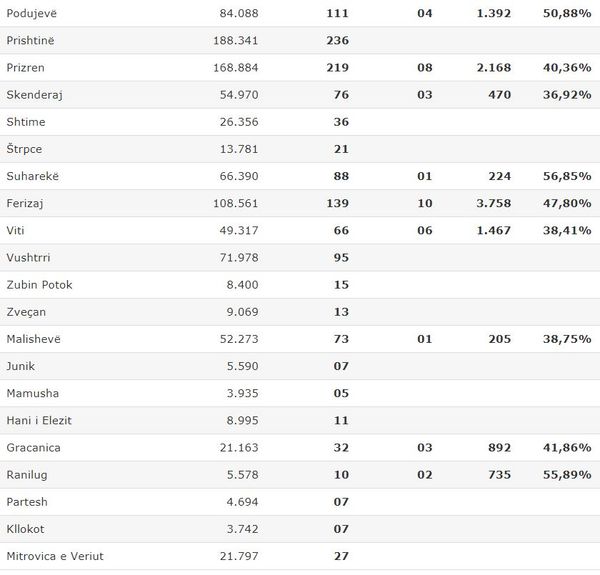
Task: Select Skenderaj percentage 36,92%
Action: coord(567,95)
